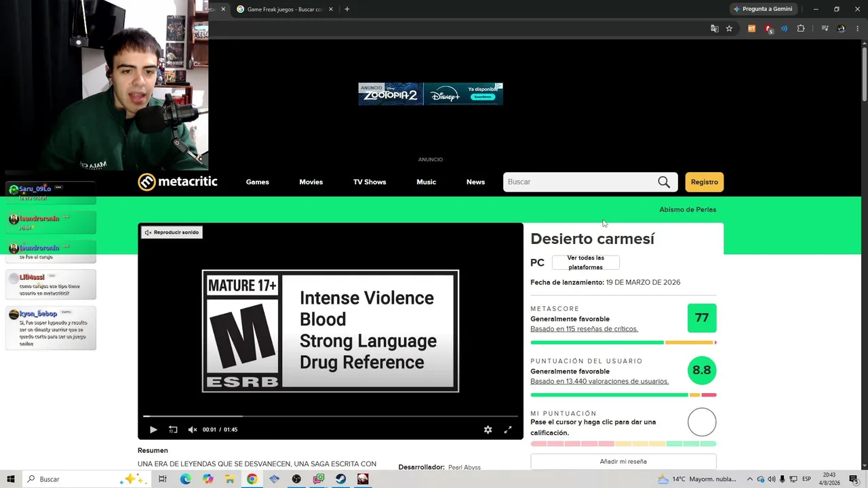Open the Games menu on Metacritic
Viewport: 868px width, 488px height.
click(258, 182)
